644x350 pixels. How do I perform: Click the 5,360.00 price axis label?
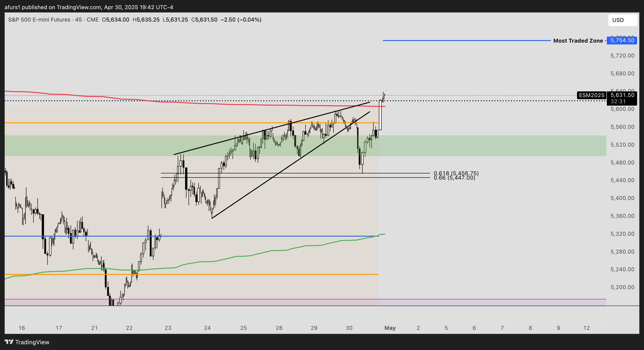point(622,216)
